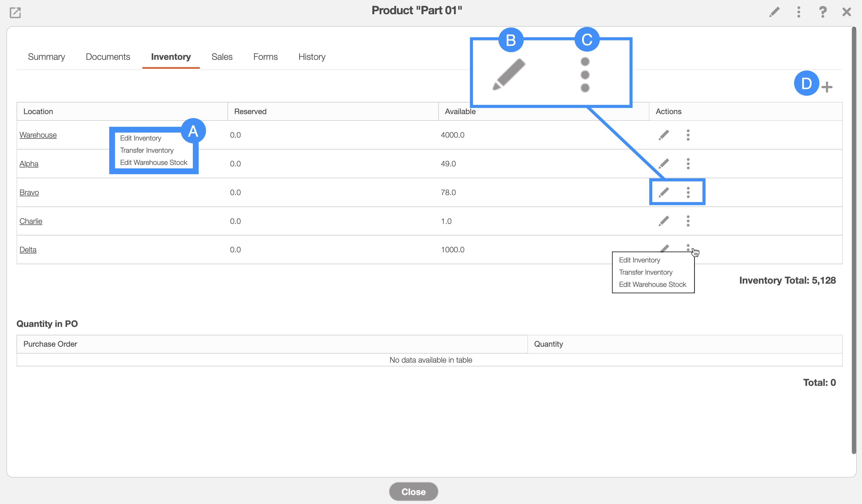862x504 pixels.
Task: Click the edit pencil in the product header
Action: coord(774,12)
